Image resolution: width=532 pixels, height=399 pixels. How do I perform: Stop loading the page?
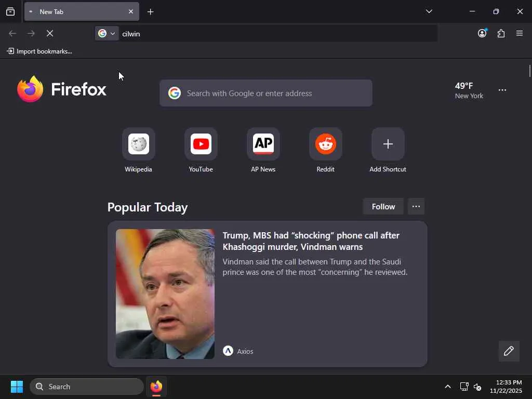(x=50, y=33)
